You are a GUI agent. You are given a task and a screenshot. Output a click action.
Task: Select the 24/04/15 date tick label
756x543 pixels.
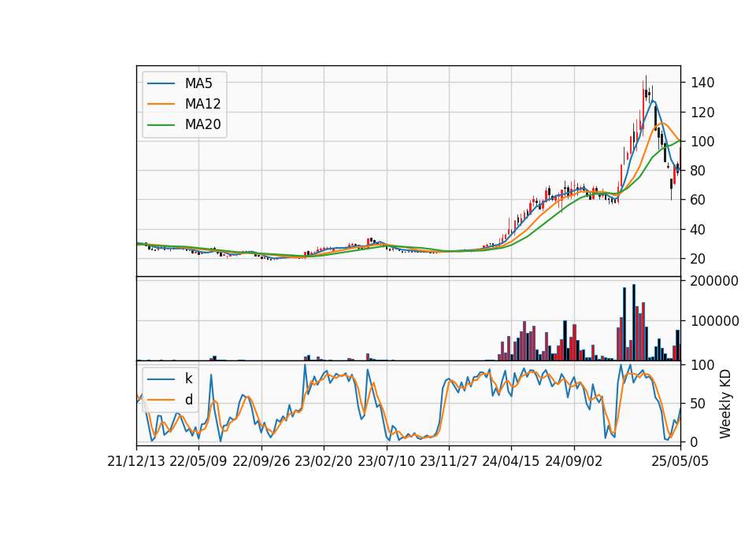coord(511,461)
